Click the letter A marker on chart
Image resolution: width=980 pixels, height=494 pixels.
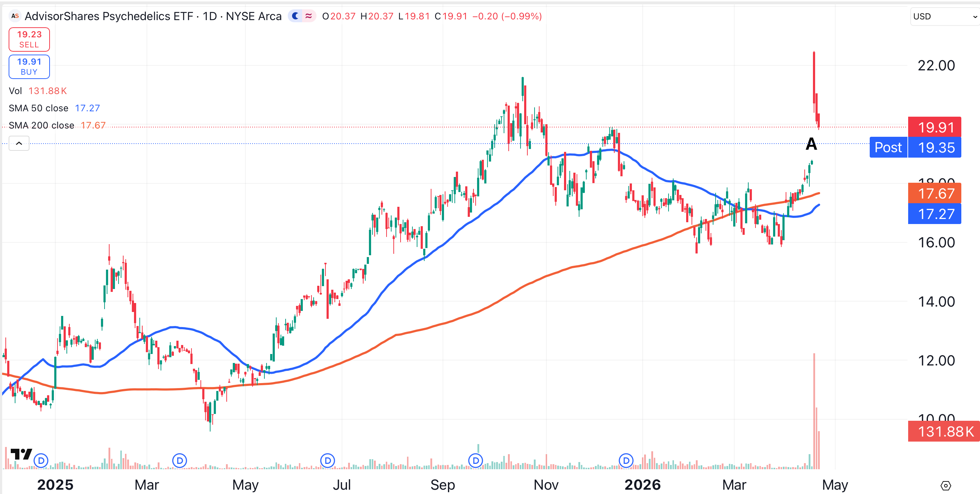[811, 144]
